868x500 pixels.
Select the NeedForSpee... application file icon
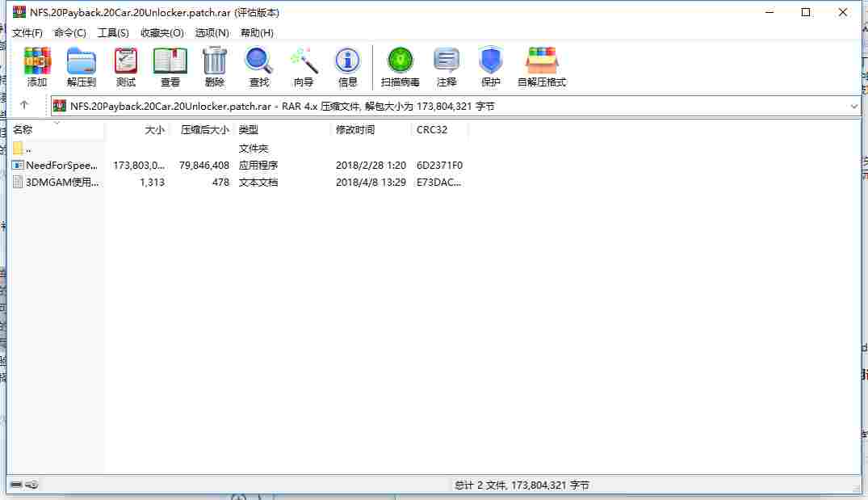[18, 165]
